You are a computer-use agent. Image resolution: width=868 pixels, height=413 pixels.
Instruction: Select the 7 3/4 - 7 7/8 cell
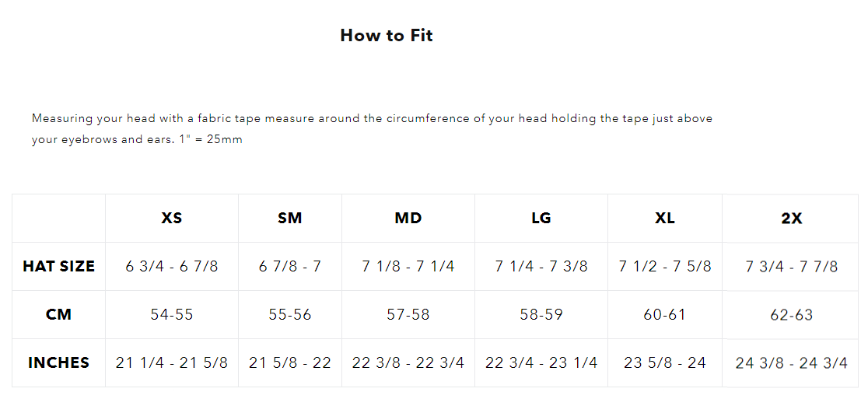791,267
